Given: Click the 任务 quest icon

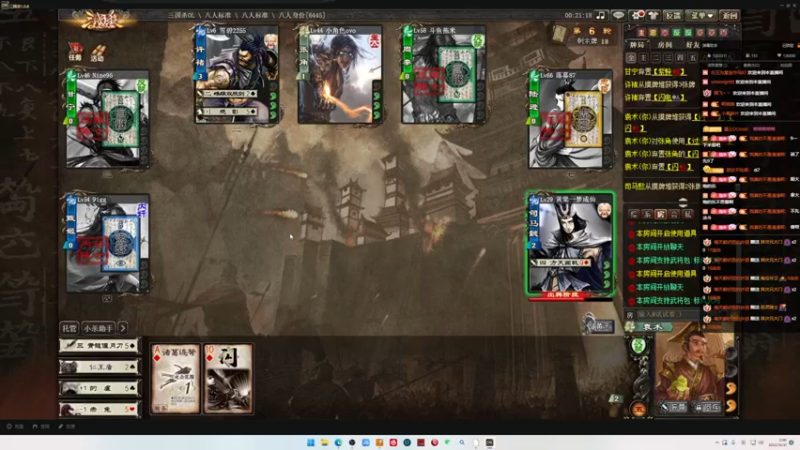Looking at the screenshot, I should pos(76,52).
